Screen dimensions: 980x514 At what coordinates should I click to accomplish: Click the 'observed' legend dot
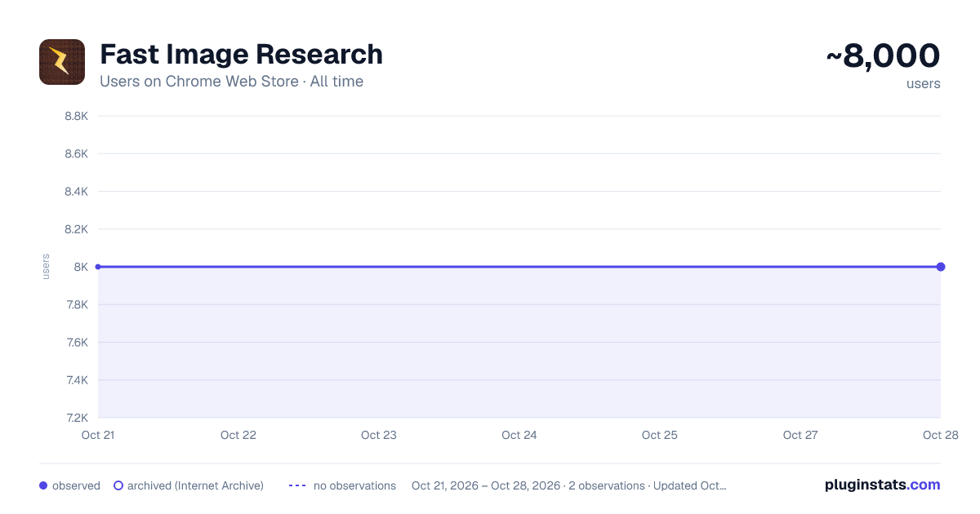(43, 485)
